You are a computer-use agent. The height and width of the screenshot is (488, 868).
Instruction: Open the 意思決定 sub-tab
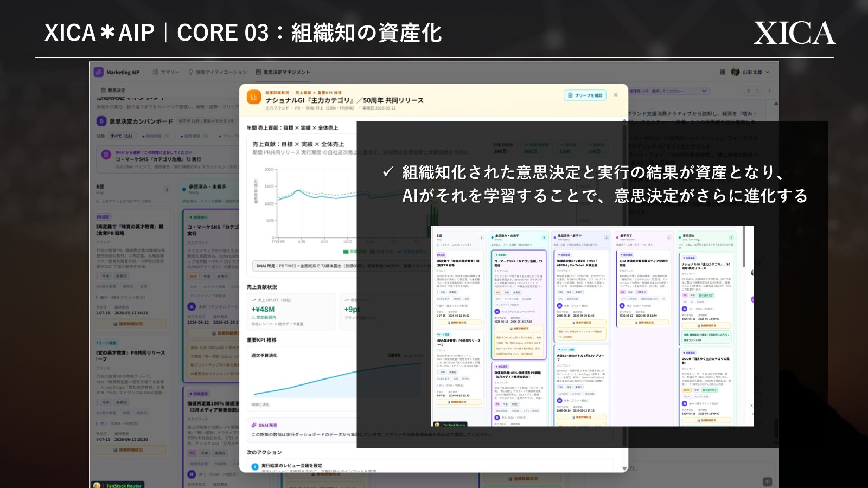113,90
